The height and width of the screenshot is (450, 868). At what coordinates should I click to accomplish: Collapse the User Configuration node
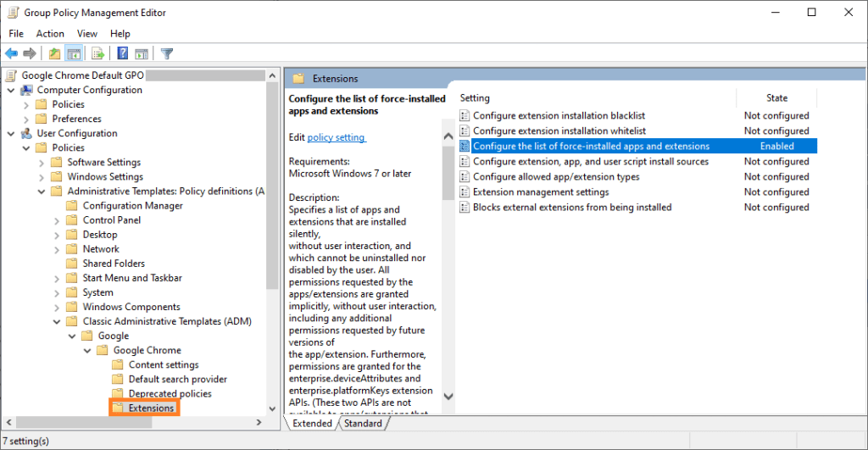coord(11,133)
